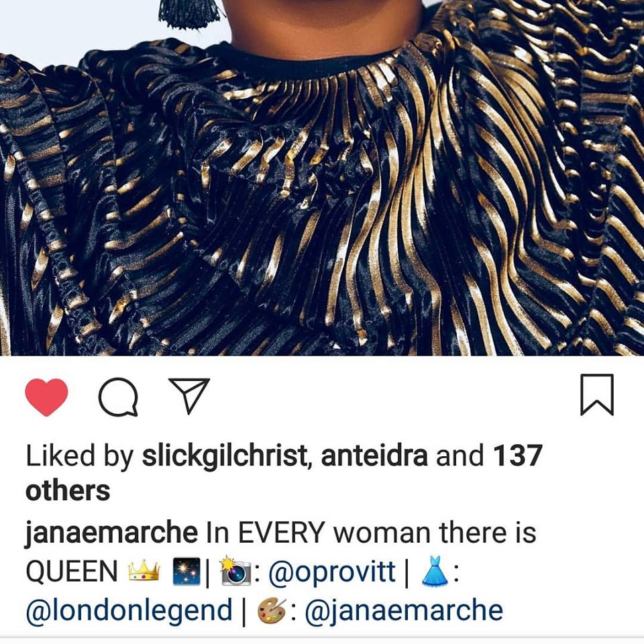
Task: Share the post with the paper plane icon
Action: point(189,396)
